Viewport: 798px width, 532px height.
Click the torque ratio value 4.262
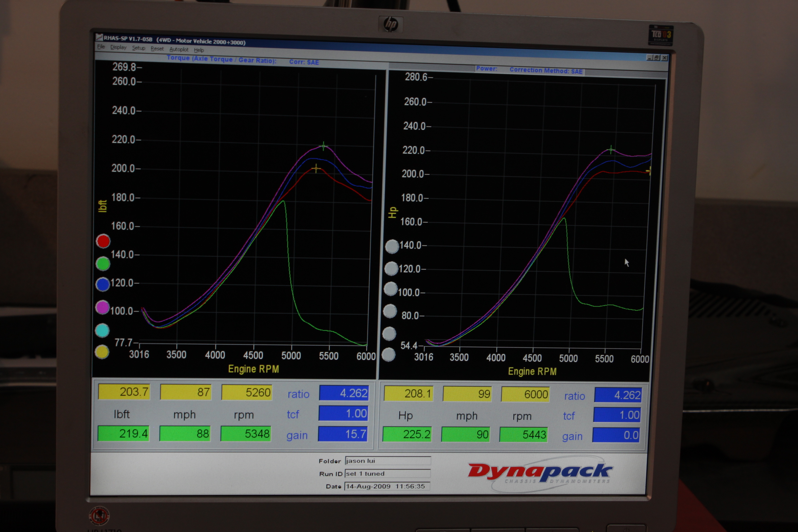pyautogui.click(x=344, y=393)
